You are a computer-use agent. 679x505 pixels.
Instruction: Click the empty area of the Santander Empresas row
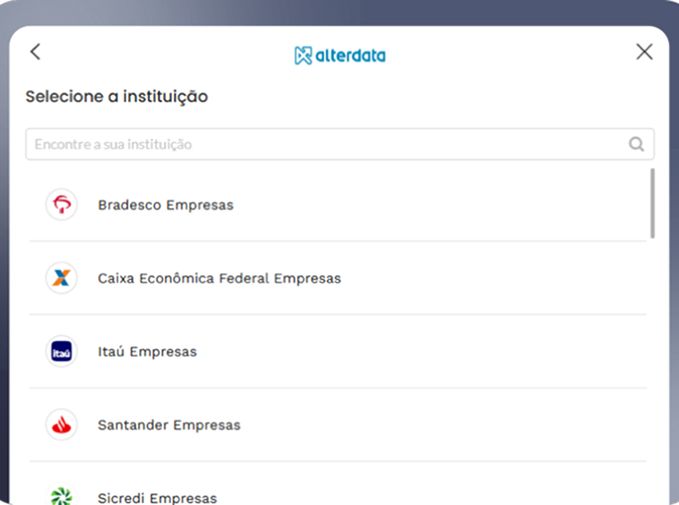point(450,425)
